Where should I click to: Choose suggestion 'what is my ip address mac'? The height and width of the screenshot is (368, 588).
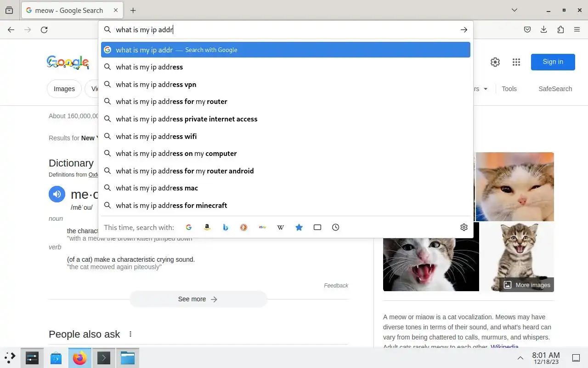(x=286, y=188)
